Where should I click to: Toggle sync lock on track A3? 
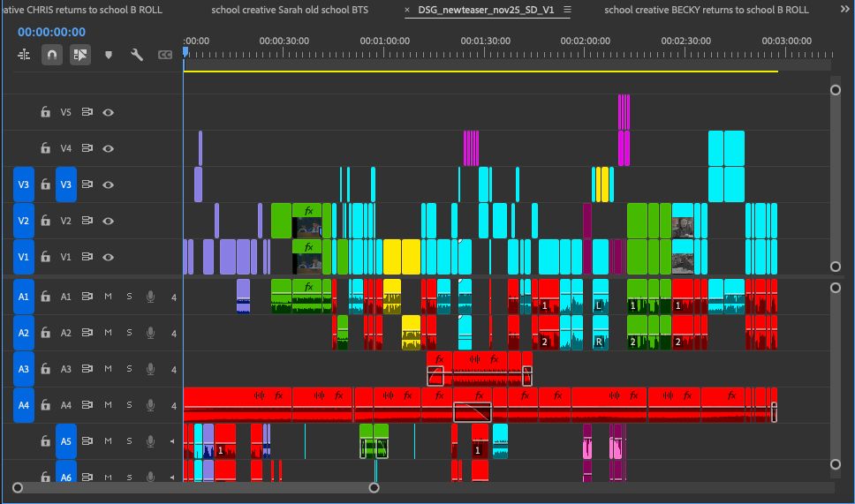87,368
